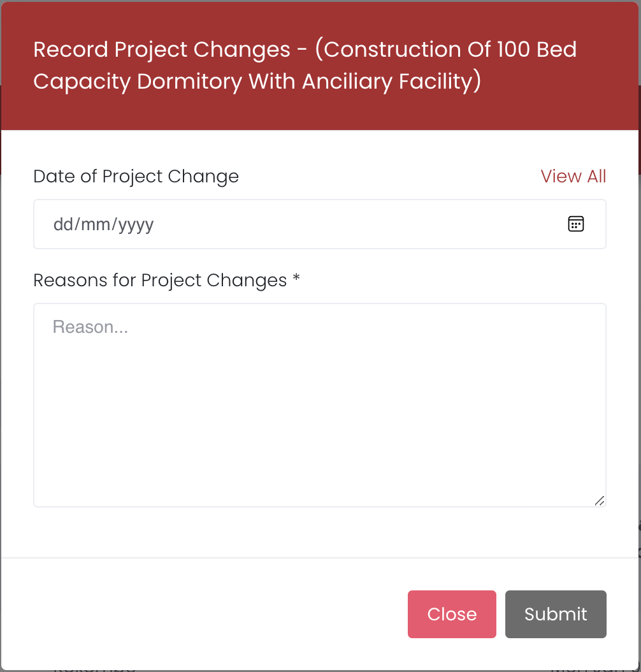Open the calendar date picker icon

coord(575,224)
